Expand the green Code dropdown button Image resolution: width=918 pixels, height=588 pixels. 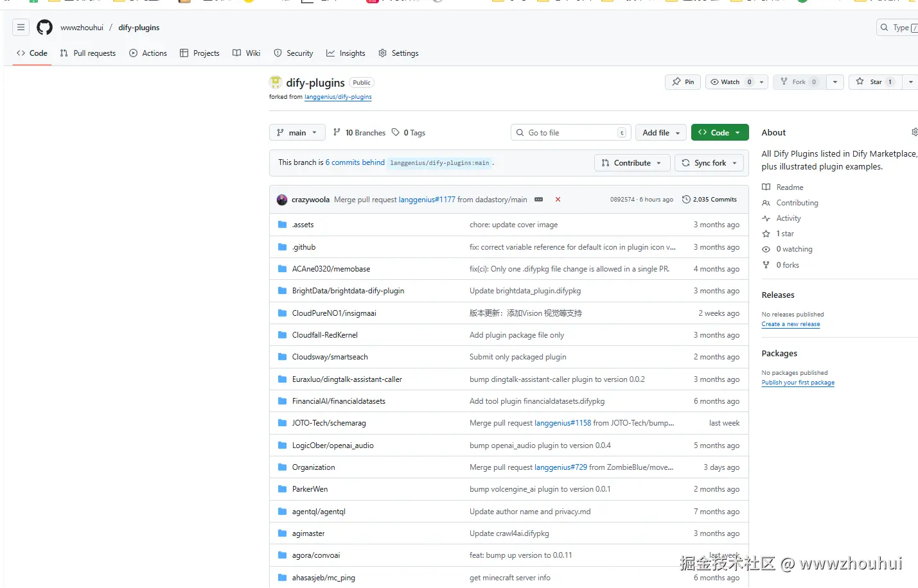click(719, 133)
